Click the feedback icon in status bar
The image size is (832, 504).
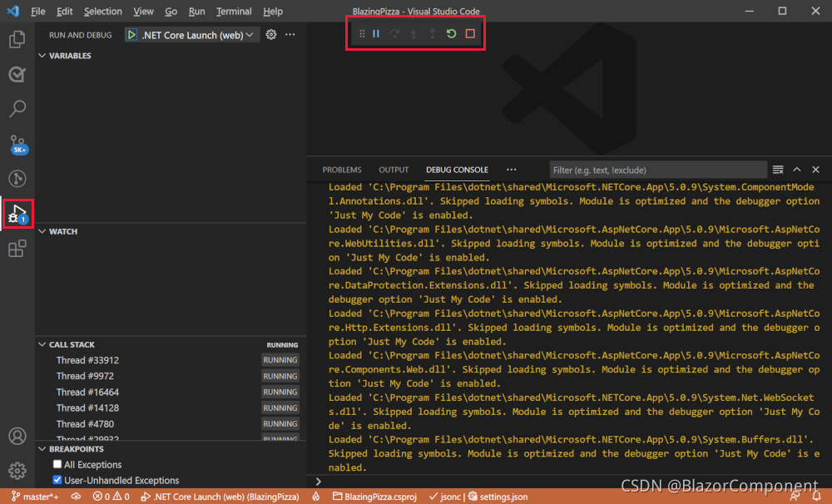[x=795, y=497]
